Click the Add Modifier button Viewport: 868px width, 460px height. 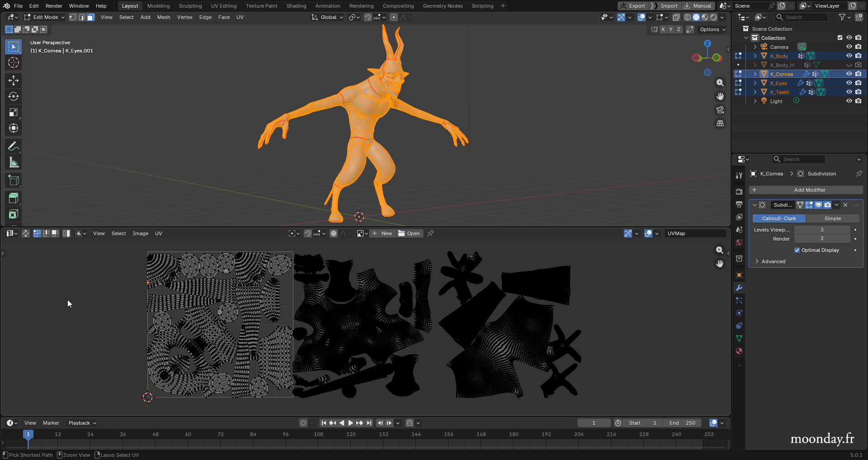pyautogui.click(x=806, y=190)
